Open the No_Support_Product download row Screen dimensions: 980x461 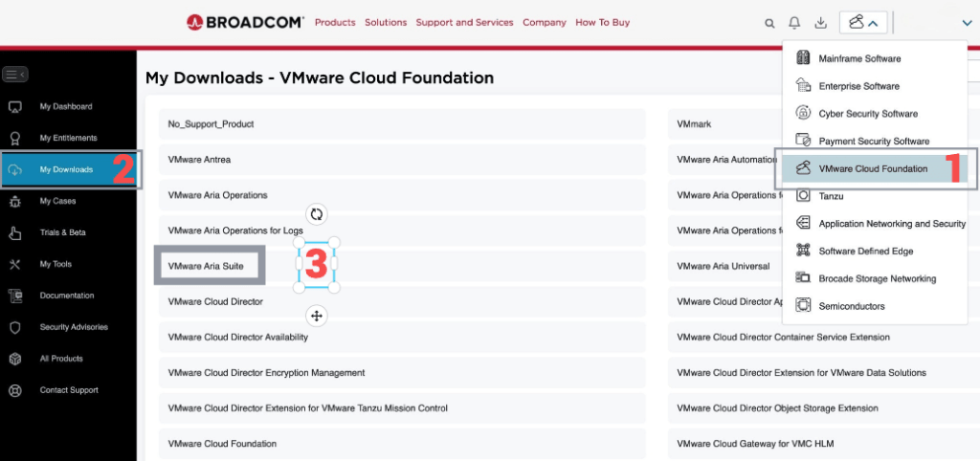point(402,124)
